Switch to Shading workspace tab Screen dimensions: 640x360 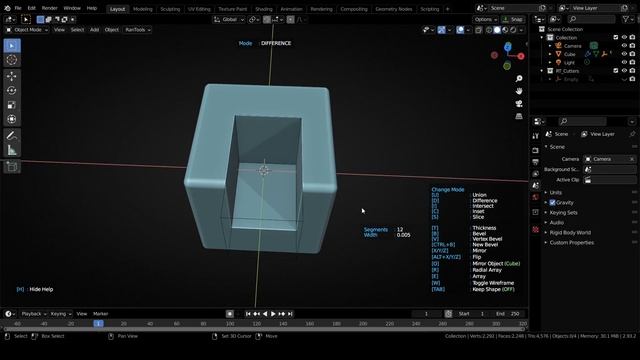coord(264,9)
